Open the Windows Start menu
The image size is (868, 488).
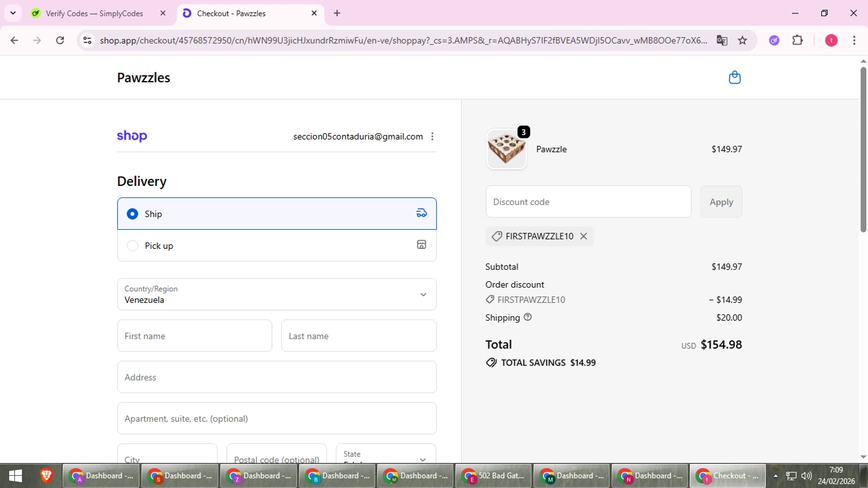(16, 476)
